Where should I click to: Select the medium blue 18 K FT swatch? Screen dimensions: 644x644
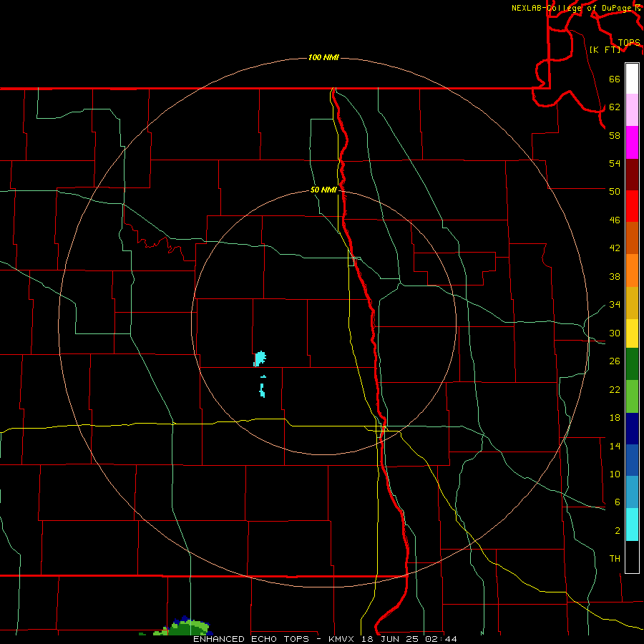[632, 460]
